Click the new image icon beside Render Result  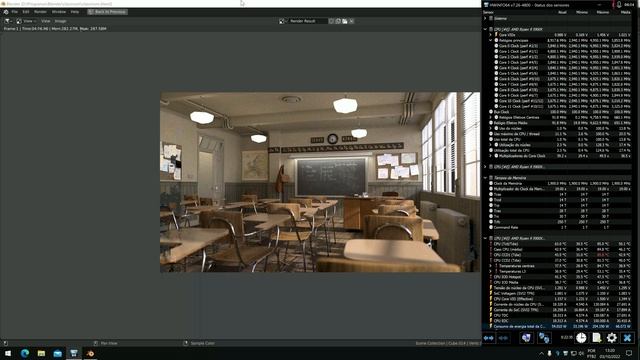338,21
